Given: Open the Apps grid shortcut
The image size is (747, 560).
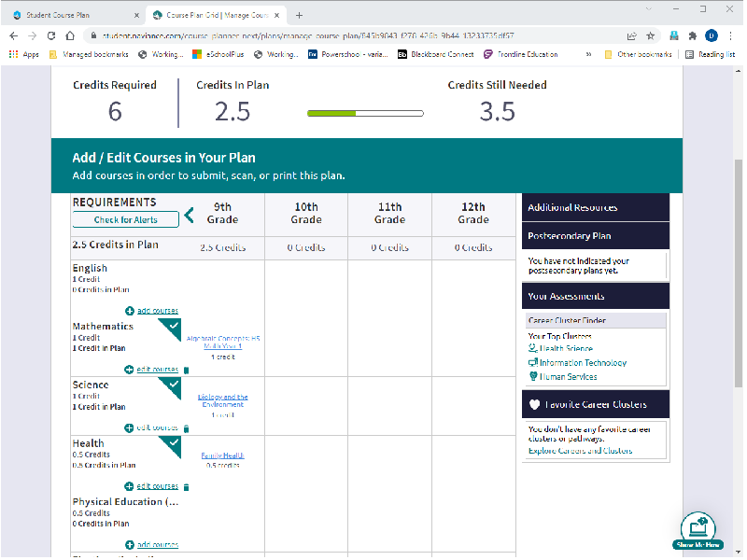Looking at the screenshot, I should click(x=24, y=54).
